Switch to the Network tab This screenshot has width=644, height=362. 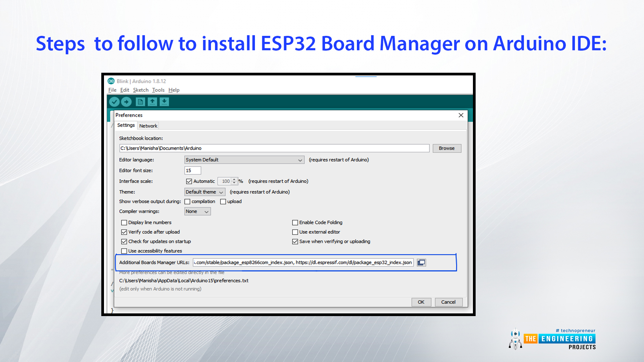coord(148,126)
